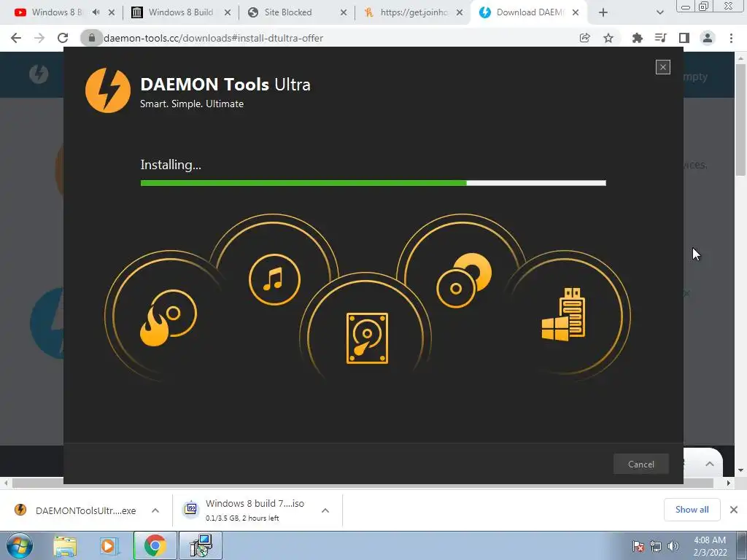This screenshot has height=560, width=747.
Task: Click the disc copy icon
Action: 464,280
